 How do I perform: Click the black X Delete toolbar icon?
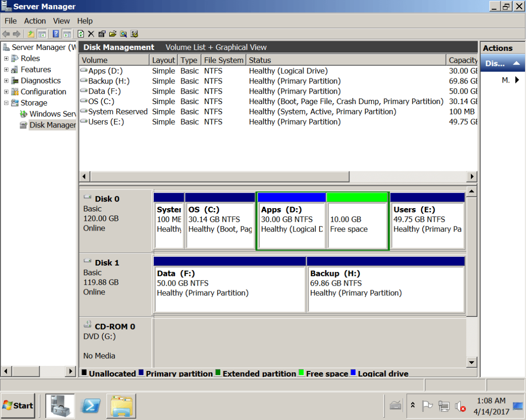pos(91,34)
